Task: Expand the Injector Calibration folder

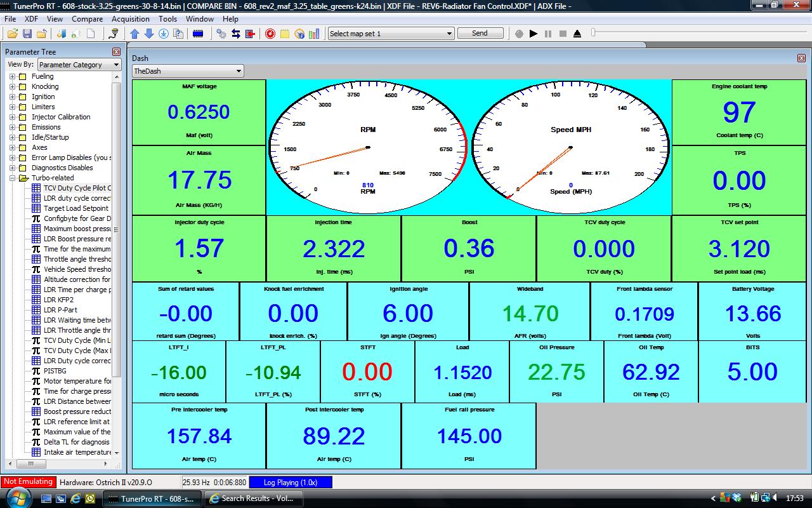Action: click(12, 117)
